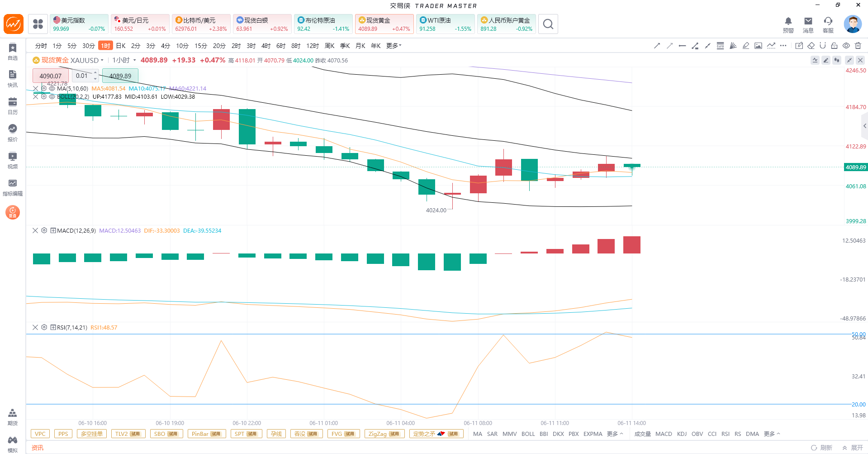Remove the MACD indicator panel

tap(35, 230)
